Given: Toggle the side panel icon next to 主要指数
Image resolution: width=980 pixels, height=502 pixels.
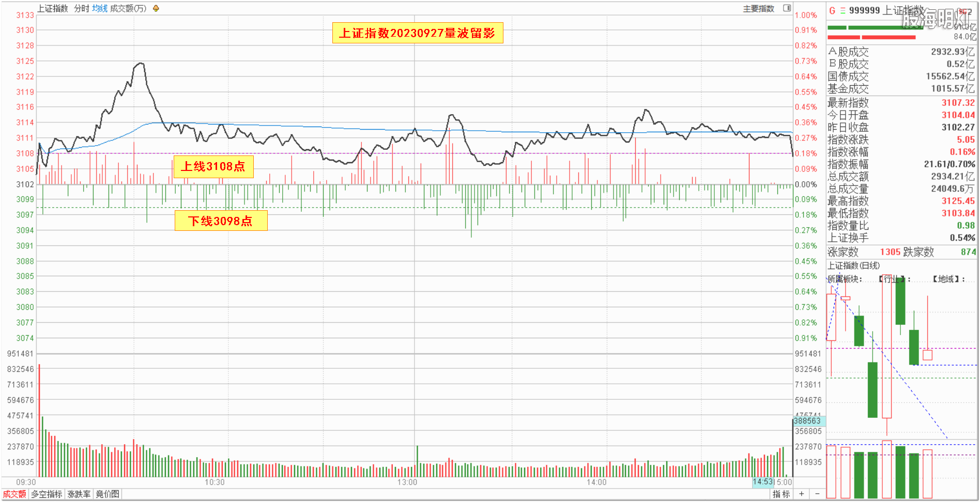Looking at the screenshot, I should (x=787, y=8).
